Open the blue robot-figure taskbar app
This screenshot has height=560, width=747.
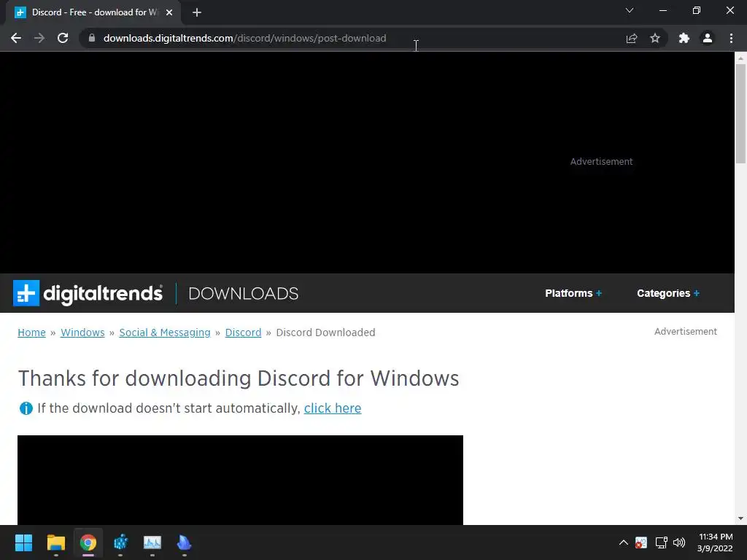tap(120, 542)
